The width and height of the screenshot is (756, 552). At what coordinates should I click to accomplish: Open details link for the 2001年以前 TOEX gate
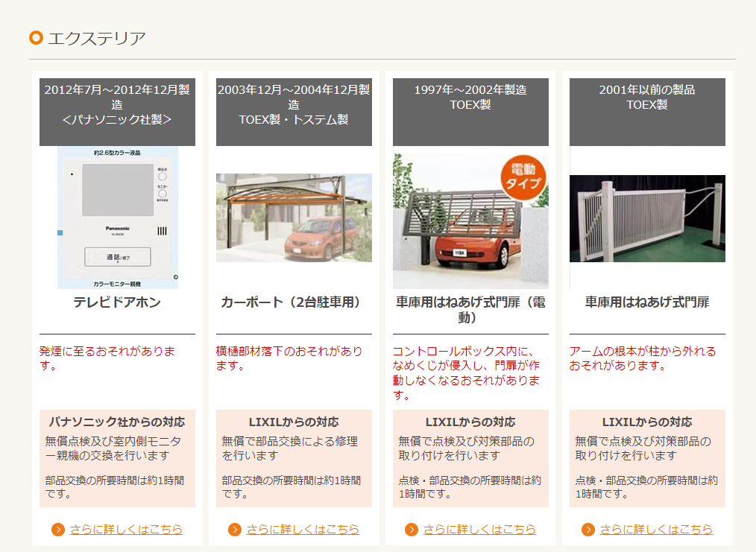pos(656,530)
